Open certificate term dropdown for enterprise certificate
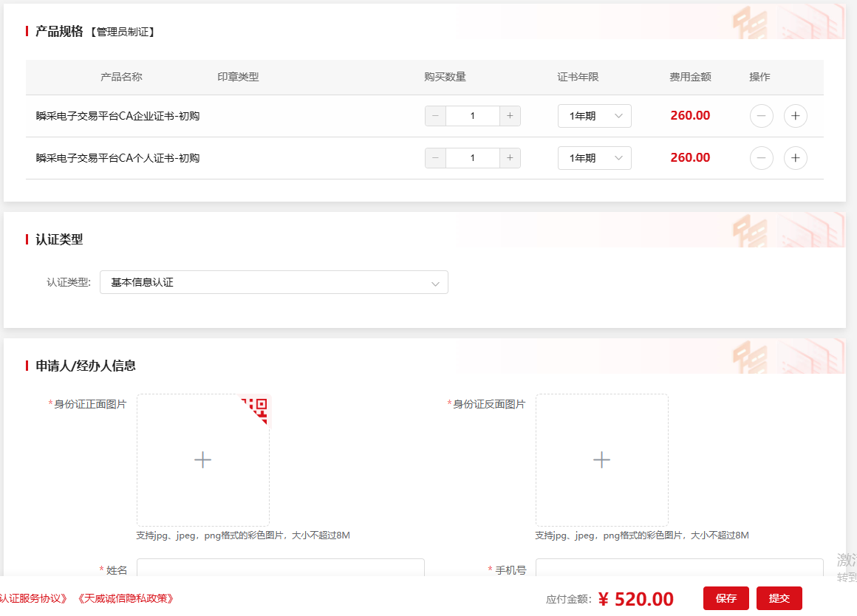Screen dimensions: 857x616 tap(594, 116)
